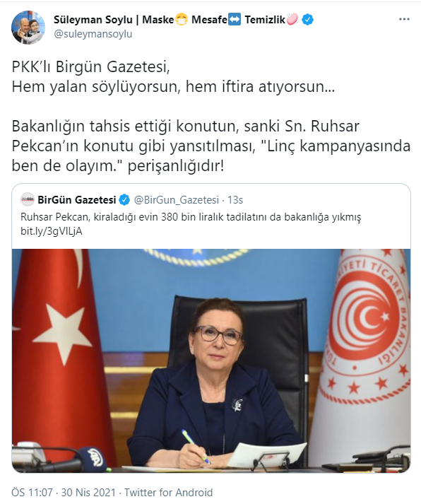Click the mask emoji after Maske
Viewport: 421px width, 504px height.
click(x=182, y=20)
